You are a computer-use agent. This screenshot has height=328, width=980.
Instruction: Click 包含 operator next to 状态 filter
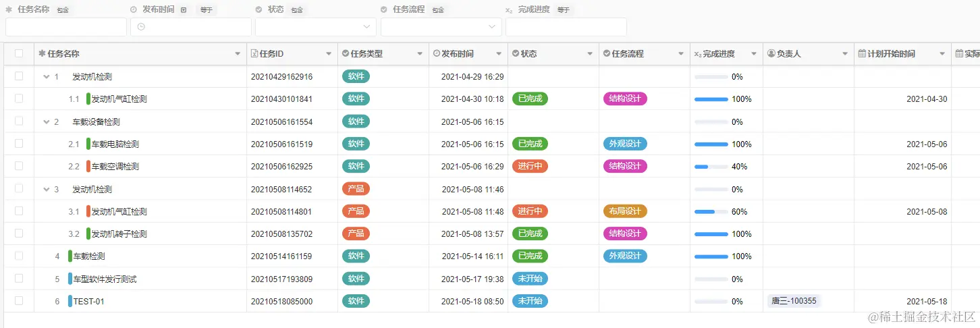pos(296,10)
